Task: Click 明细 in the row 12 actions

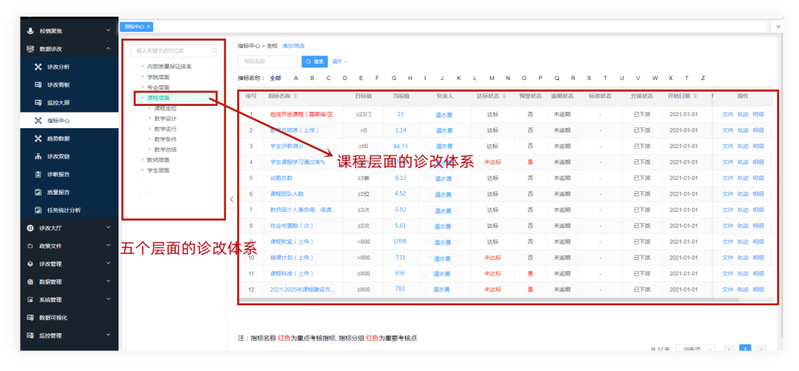Action: (x=758, y=289)
